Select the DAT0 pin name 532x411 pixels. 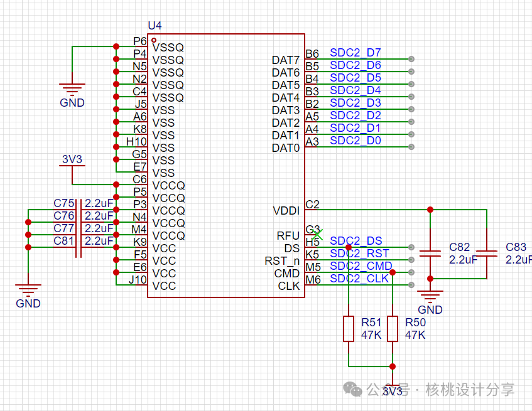(286, 148)
